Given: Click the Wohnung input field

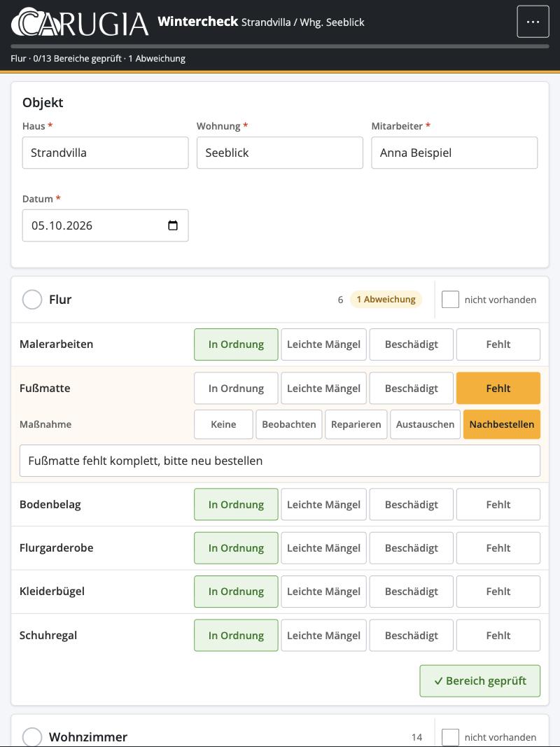Looking at the screenshot, I should tap(280, 153).
